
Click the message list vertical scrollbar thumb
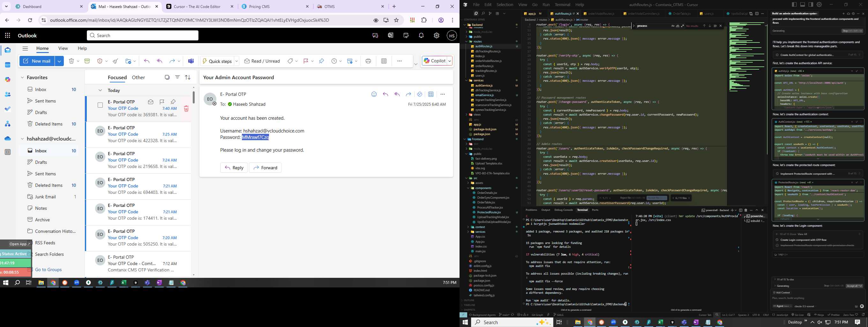(x=193, y=97)
